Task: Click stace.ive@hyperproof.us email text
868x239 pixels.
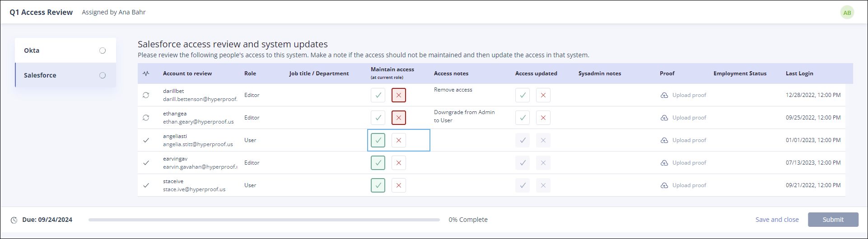Action: [194, 189]
